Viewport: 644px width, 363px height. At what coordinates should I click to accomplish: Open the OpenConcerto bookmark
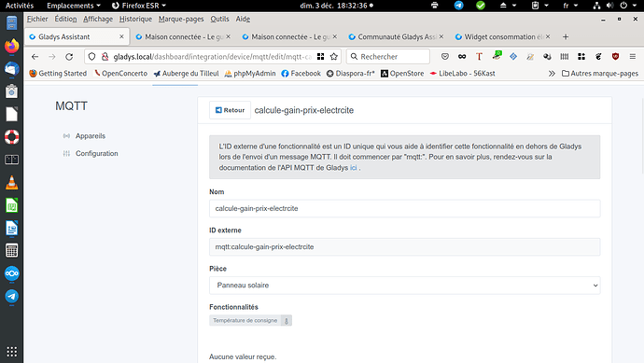[120, 74]
